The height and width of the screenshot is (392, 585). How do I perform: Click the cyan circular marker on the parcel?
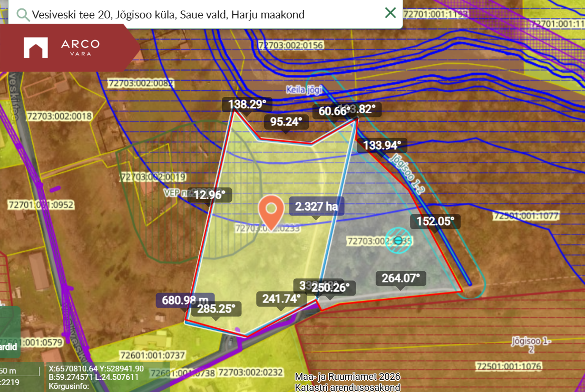click(x=398, y=240)
